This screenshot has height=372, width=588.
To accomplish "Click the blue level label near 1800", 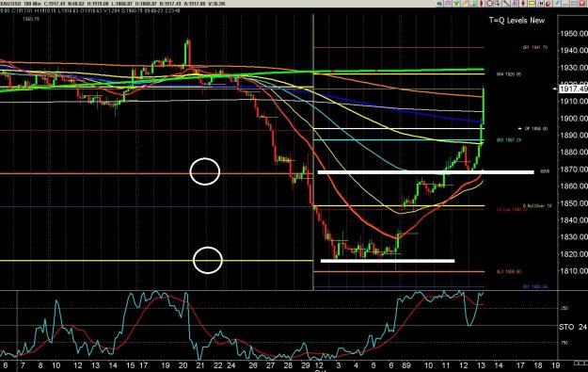I will point(535,287).
